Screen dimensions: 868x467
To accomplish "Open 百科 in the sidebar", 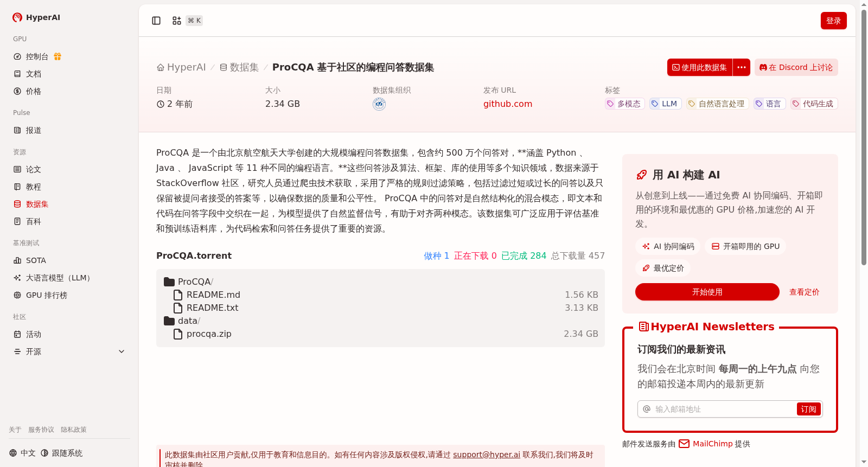I will click(x=34, y=221).
